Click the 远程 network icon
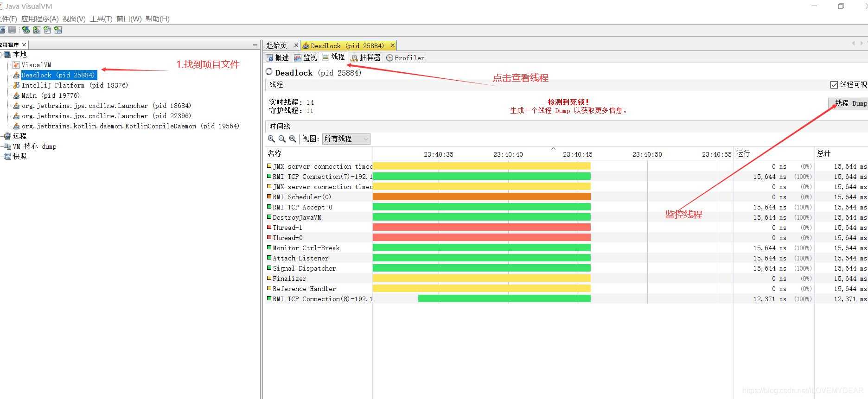 click(x=7, y=136)
